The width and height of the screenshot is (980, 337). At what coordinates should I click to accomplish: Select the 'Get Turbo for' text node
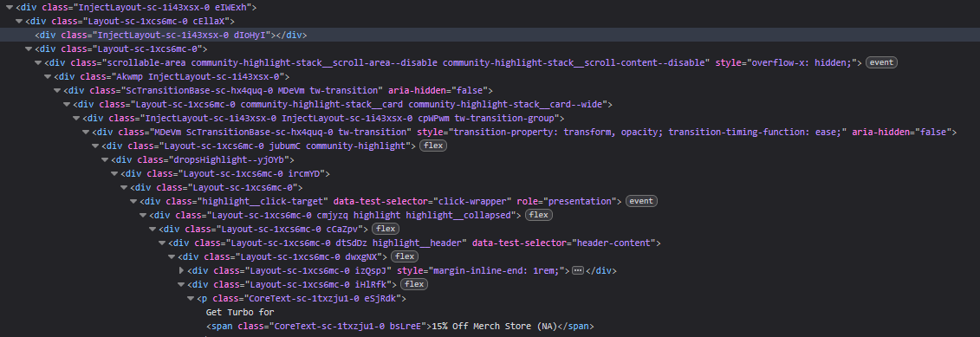[240, 313]
